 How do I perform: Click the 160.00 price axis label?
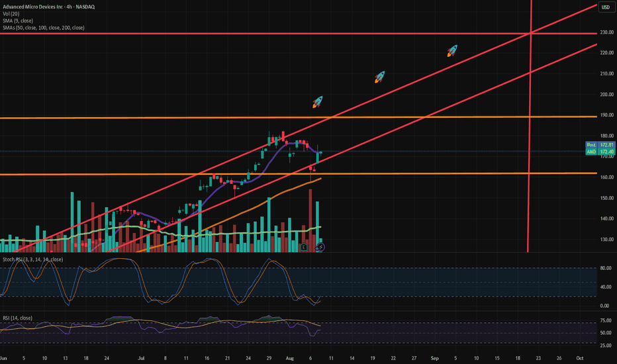(606, 177)
